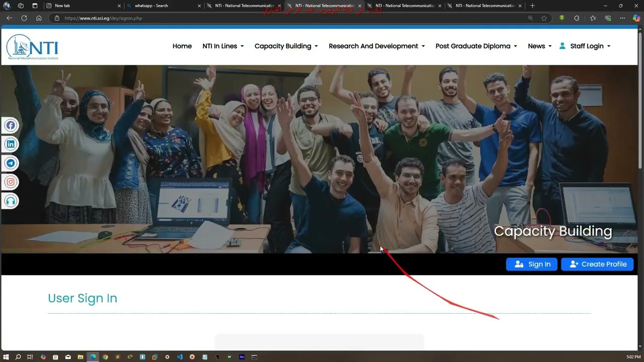644x362 pixels.
Task: Close the New tab browser tab
Action: pyautogui.click(x=119, y=6)
